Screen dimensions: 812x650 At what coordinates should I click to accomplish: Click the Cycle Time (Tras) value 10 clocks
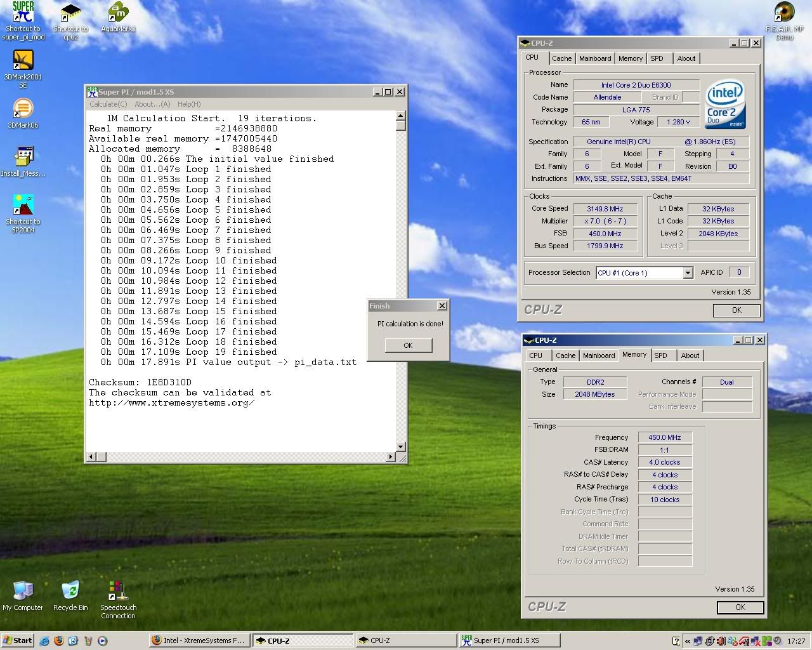665,500
